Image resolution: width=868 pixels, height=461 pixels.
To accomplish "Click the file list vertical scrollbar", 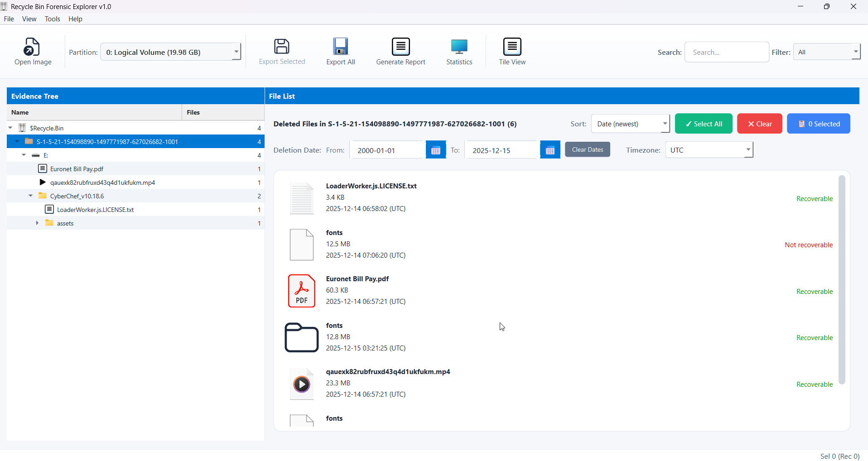I will [842, 280].
